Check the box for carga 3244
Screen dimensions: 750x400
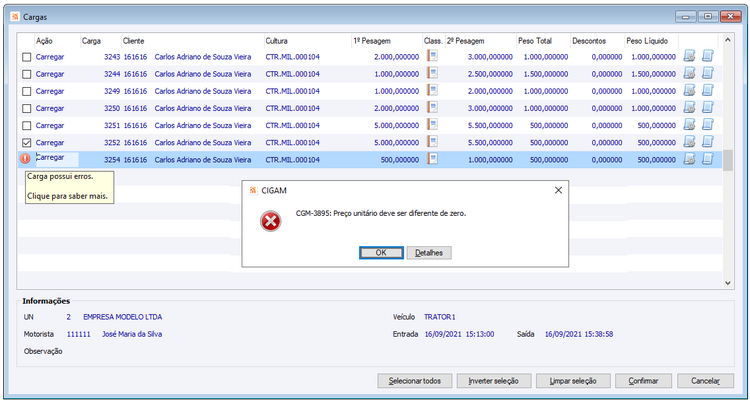coord(27,75)
